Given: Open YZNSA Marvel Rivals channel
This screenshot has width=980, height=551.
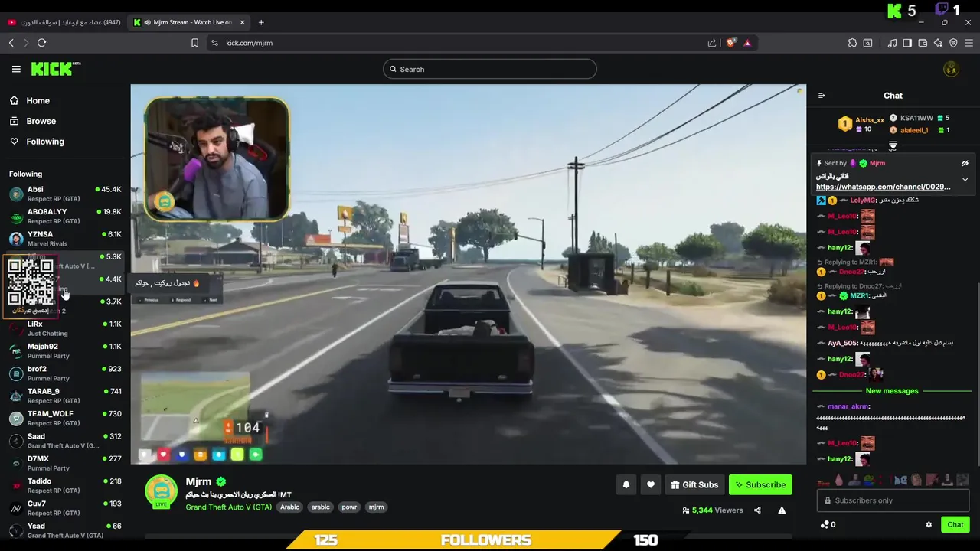Looking at the screenshot, I should coord(65,239).
